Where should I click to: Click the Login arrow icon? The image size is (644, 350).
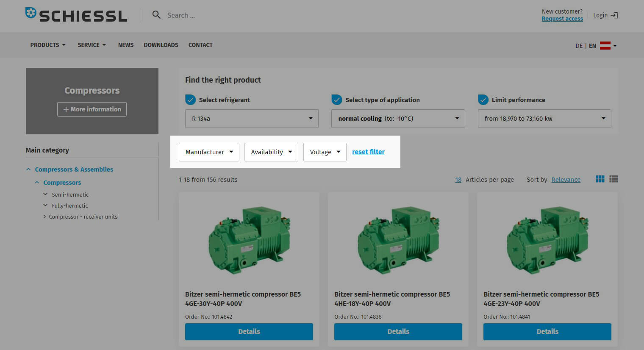(x=614, y=15)
